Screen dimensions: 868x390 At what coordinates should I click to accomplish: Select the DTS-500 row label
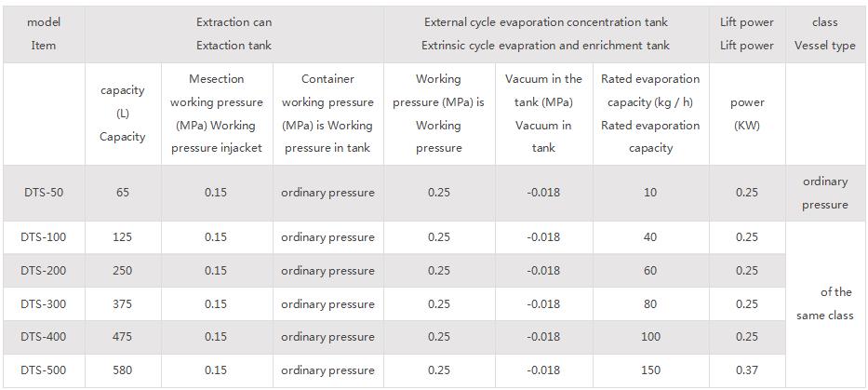[44, 370]
